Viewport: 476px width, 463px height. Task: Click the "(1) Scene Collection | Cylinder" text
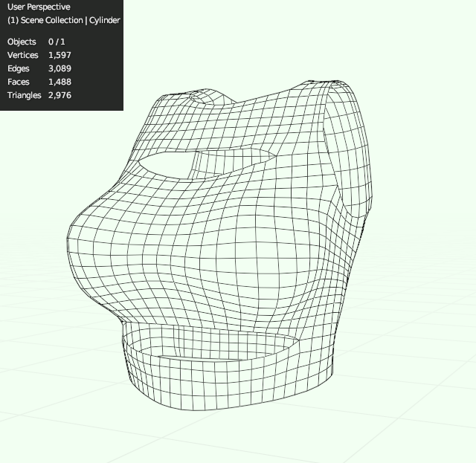(64, 20)
